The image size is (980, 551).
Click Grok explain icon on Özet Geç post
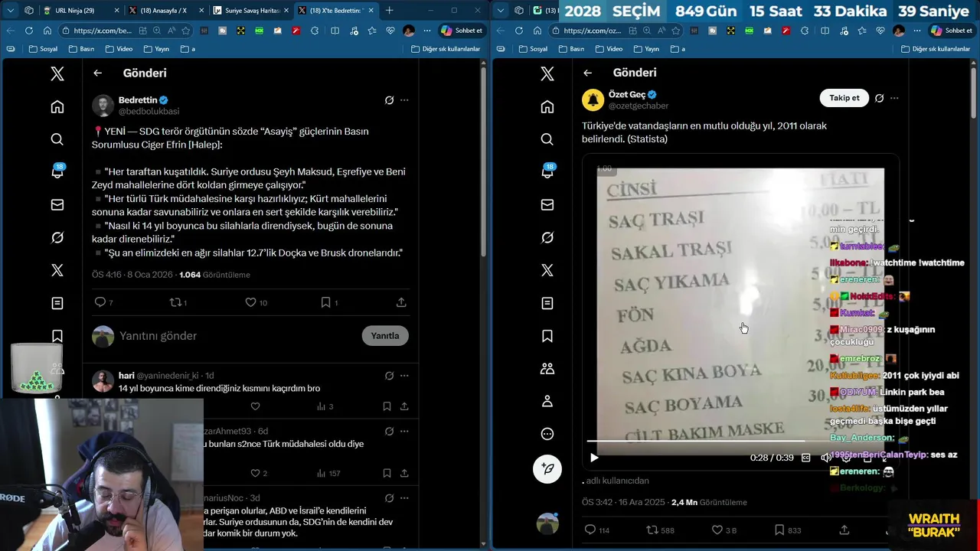pyautogui.click(x=879, y=98)
